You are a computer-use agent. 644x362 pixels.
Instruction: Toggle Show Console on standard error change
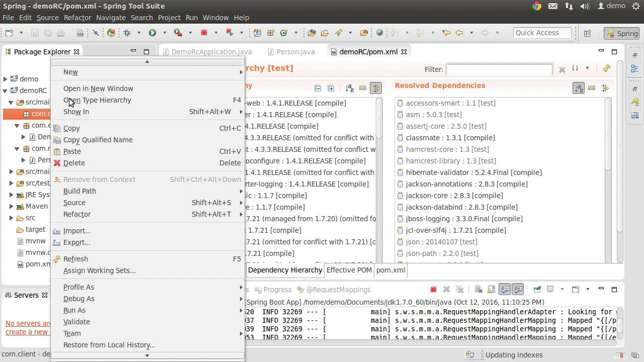pyautogui.click(x=518, y=289)
